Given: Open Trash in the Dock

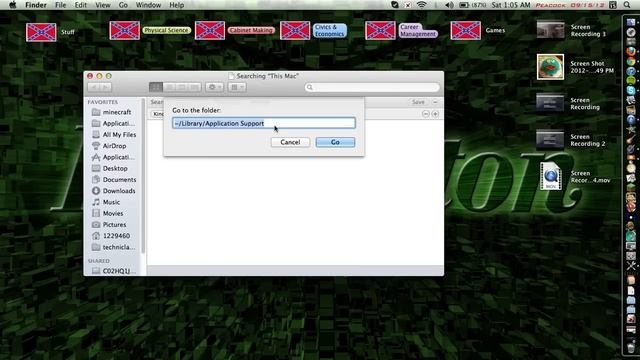Looking at the screenshot, I should click(631, 347).
